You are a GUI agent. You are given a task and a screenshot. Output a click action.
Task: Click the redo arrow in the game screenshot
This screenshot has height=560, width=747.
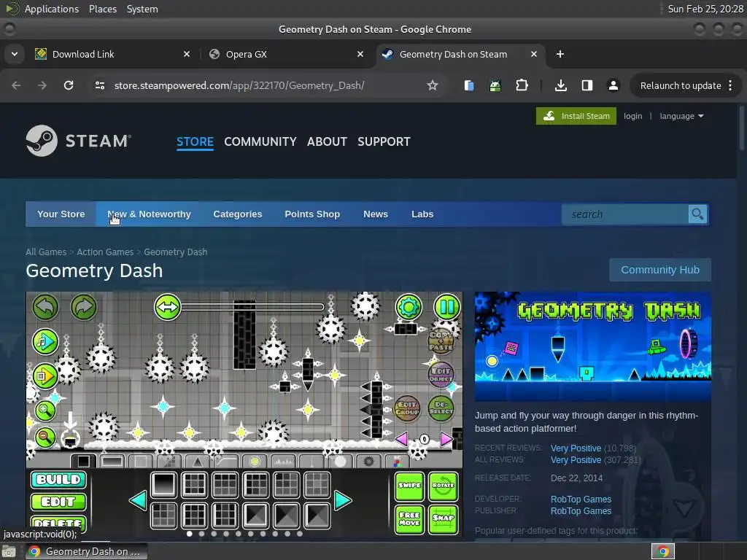pos(83,307)
